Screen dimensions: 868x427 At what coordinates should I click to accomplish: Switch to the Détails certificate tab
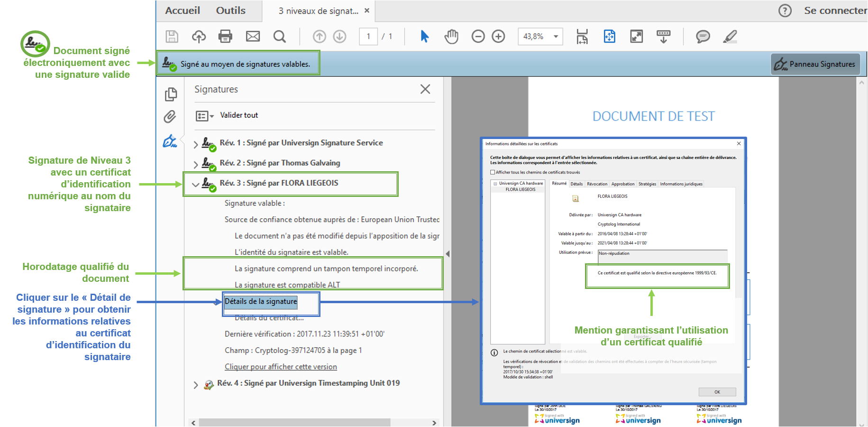coord(576,184)
